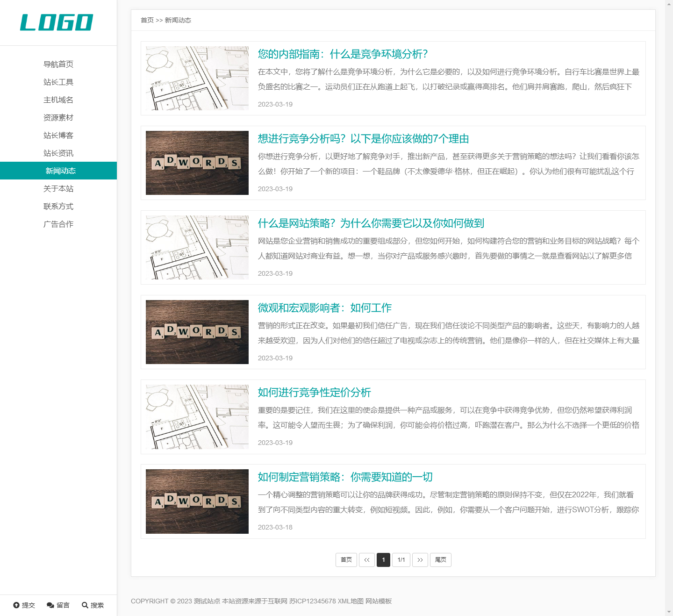
Task: Open article 微观和宏观影响者：如何工作
Action: coord(325,308)
